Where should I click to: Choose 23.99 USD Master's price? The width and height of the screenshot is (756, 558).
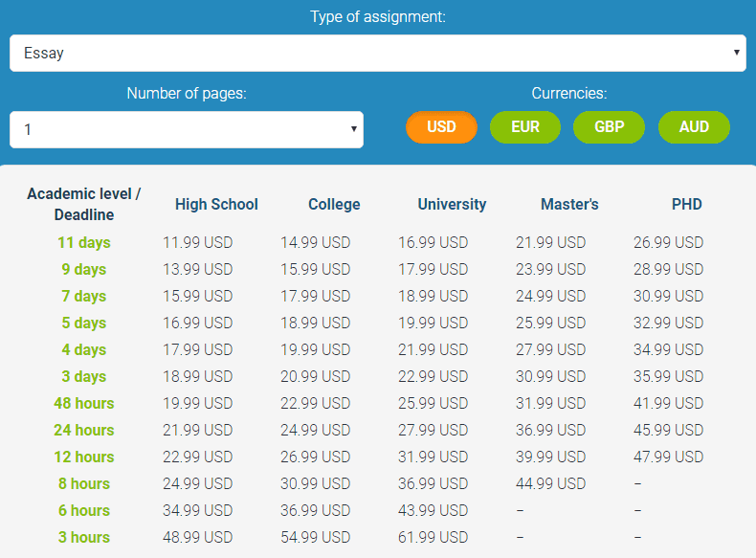[x=550, y=269]
